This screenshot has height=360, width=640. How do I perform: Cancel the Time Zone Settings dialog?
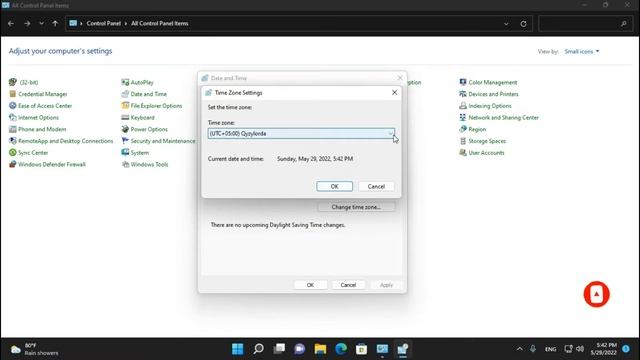point(376,186)
